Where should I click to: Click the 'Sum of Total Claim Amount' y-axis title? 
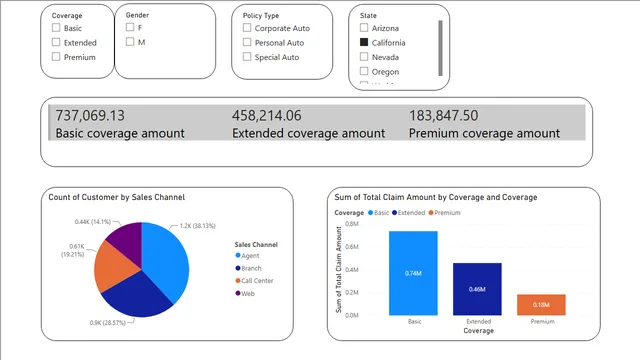[x=338, y=270]
